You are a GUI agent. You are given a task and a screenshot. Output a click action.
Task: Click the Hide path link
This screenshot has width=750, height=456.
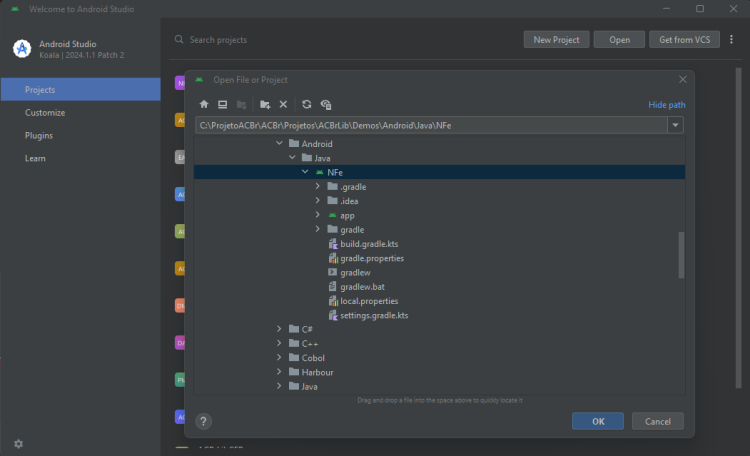point(667,105)
